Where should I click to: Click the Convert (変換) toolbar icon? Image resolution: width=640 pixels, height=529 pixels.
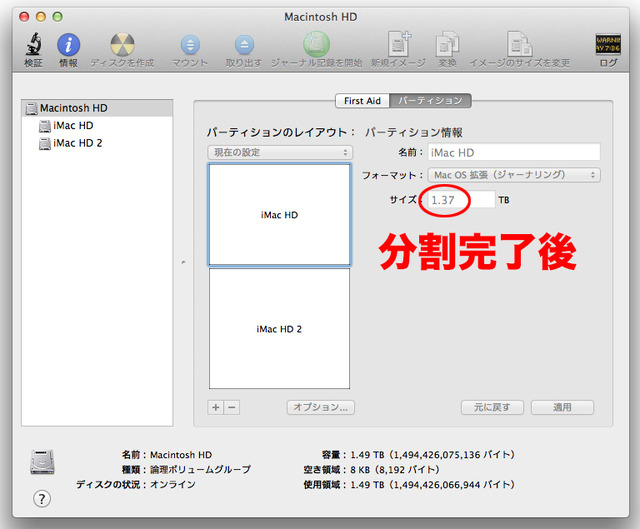(447, 45)
